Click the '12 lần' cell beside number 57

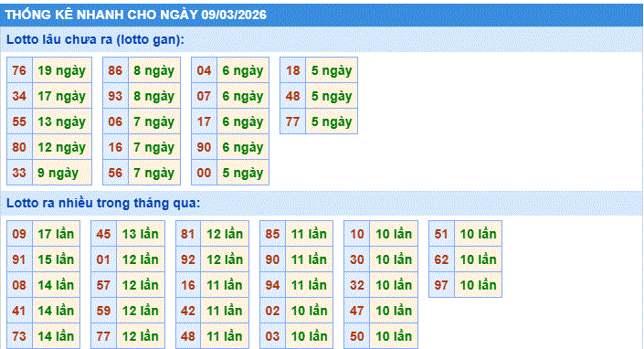pyautogui.click(x=141, y=285)
